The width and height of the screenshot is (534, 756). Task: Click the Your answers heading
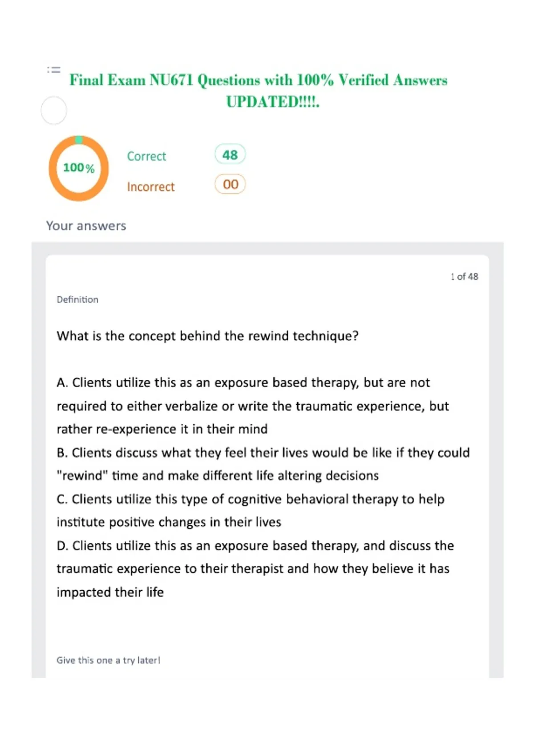pos(86,226)
